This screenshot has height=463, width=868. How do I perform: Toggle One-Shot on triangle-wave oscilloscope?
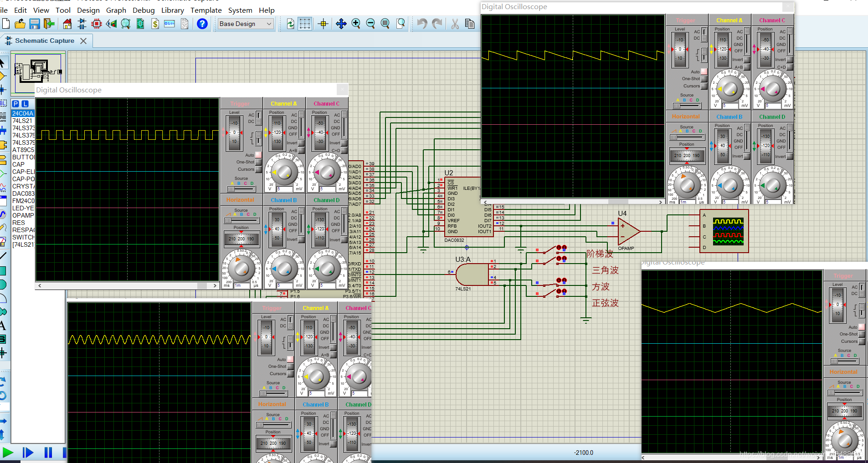point(862,334)
